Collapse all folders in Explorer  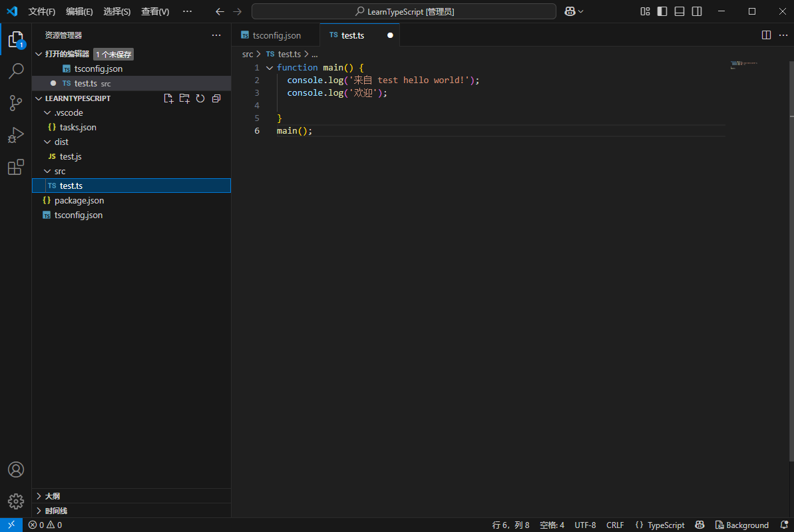(x=216, y=98)
